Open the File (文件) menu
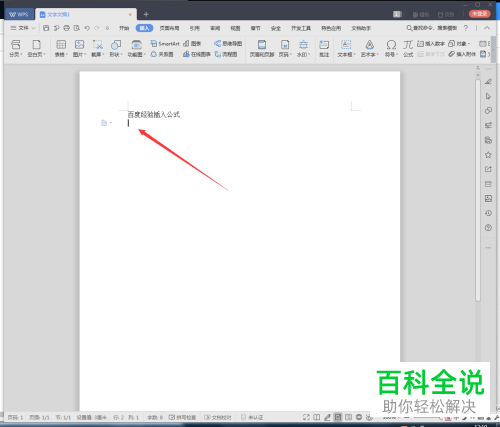Screen dimensions: 500x427 [x=23, y=28]
